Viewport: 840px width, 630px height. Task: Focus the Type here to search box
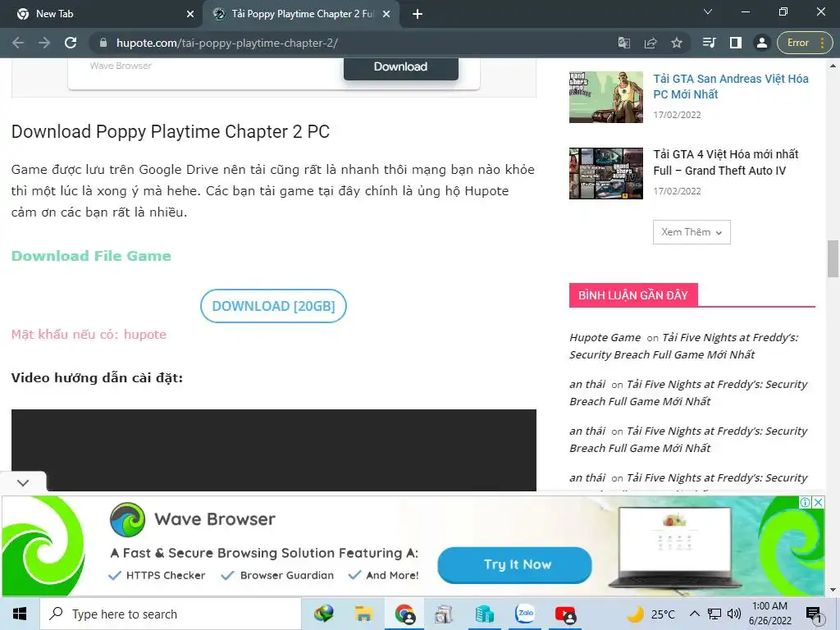[x=171, y=614]
